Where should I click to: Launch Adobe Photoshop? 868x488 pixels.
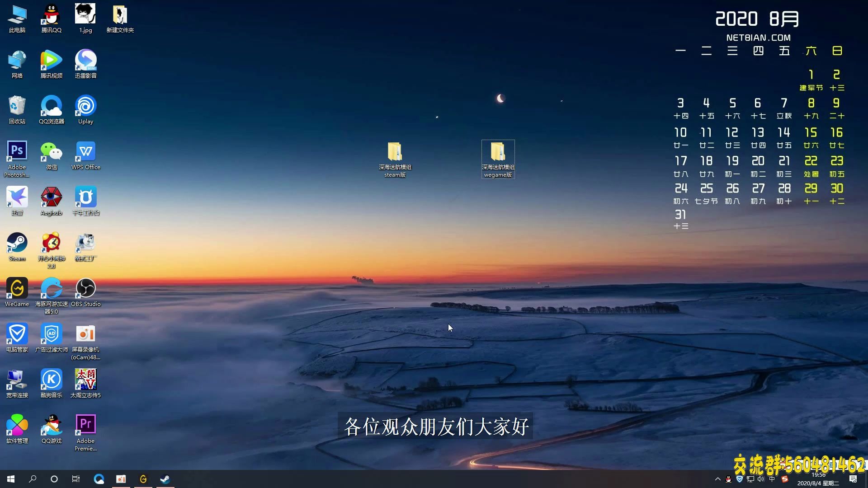click(x=17, y=154)
